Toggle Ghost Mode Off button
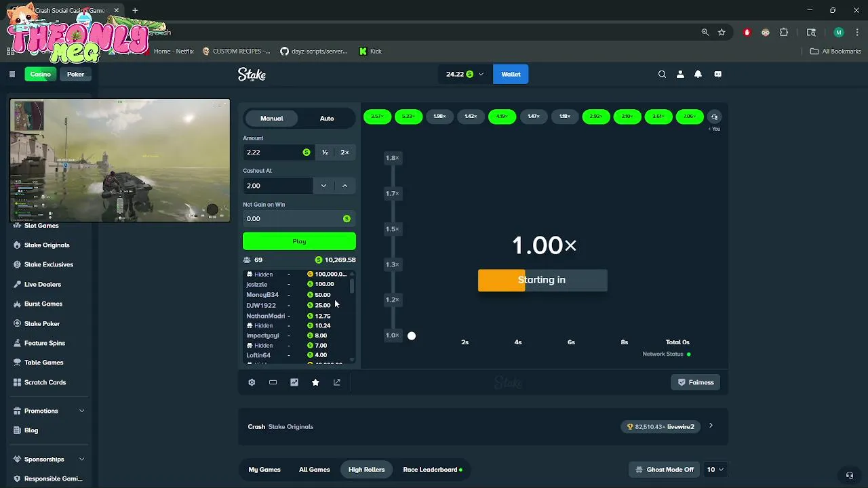 point(665,470)
